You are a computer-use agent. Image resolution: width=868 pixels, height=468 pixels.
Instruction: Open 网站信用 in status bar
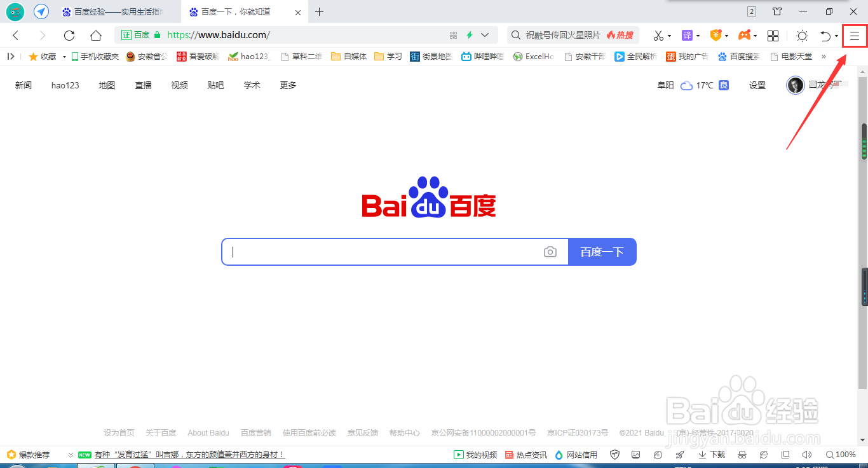pos(576,455)
